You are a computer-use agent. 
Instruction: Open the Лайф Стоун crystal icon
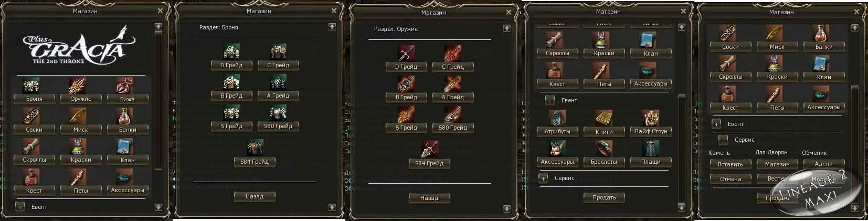(x=650, y=118)
